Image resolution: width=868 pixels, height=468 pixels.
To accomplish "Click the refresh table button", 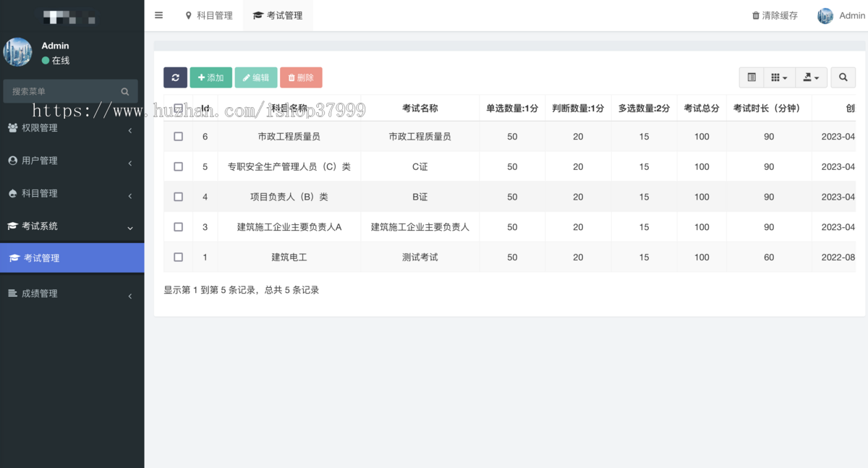I will pos(175,77).
